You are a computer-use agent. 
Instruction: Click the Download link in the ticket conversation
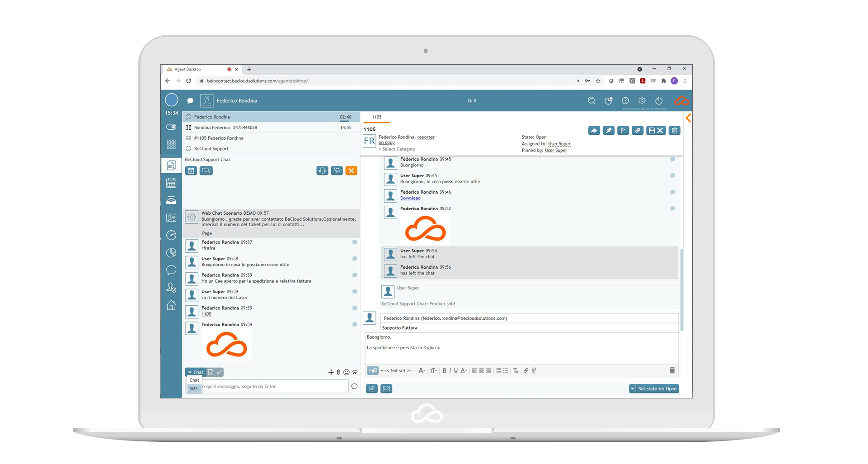410,198
